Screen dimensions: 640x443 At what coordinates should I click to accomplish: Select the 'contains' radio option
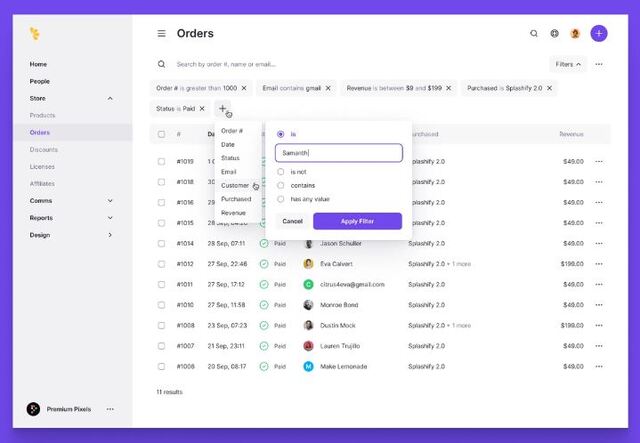pyautogui.click(x=280, y=185)
